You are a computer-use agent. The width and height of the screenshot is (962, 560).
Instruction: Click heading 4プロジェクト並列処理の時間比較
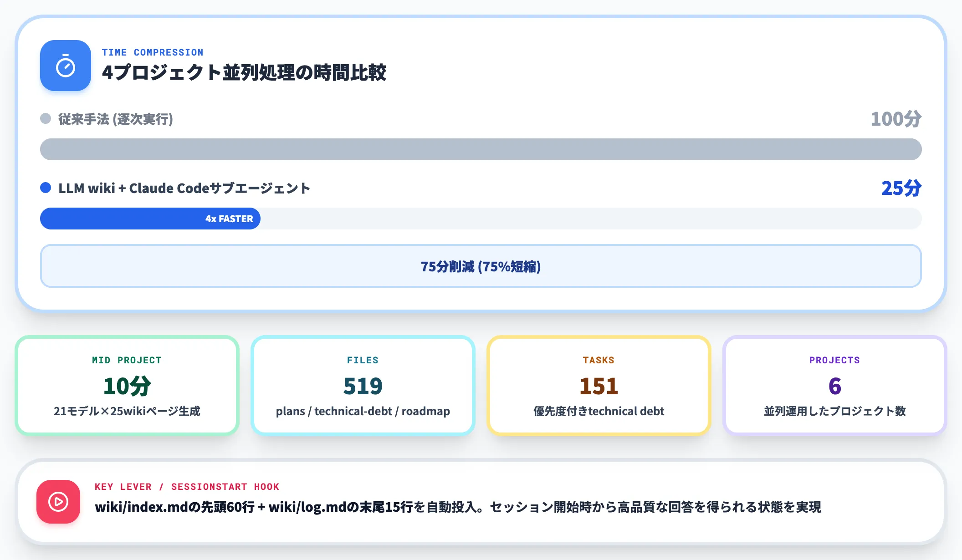244,72
